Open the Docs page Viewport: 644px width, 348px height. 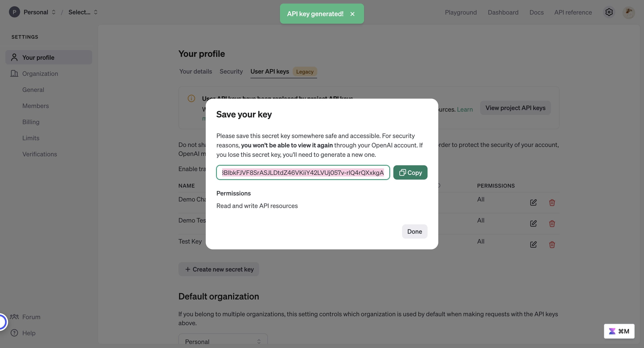(536, 12)
